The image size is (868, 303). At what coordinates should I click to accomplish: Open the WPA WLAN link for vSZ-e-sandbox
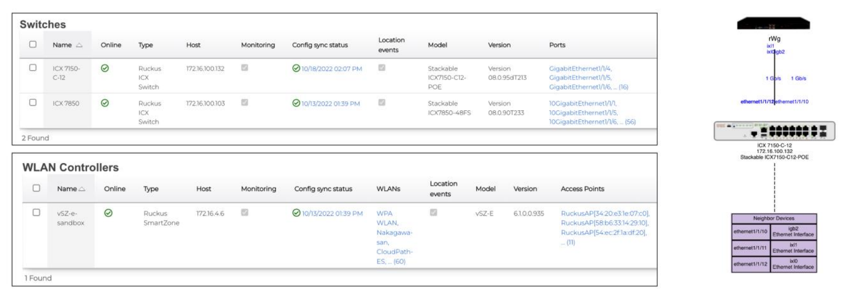tap(387, 218)
